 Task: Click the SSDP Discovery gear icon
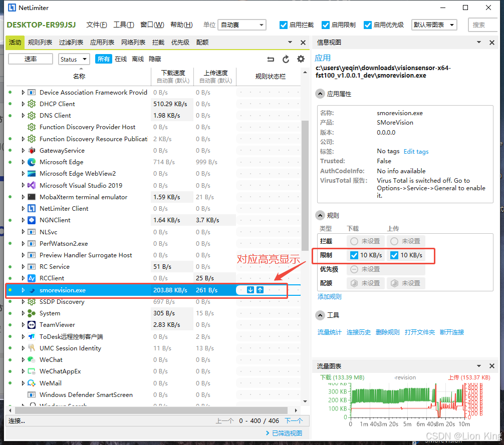pos(32,302)
